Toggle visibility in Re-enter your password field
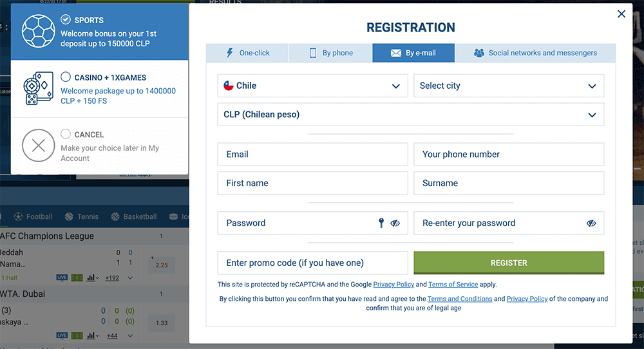 point(591,223)
